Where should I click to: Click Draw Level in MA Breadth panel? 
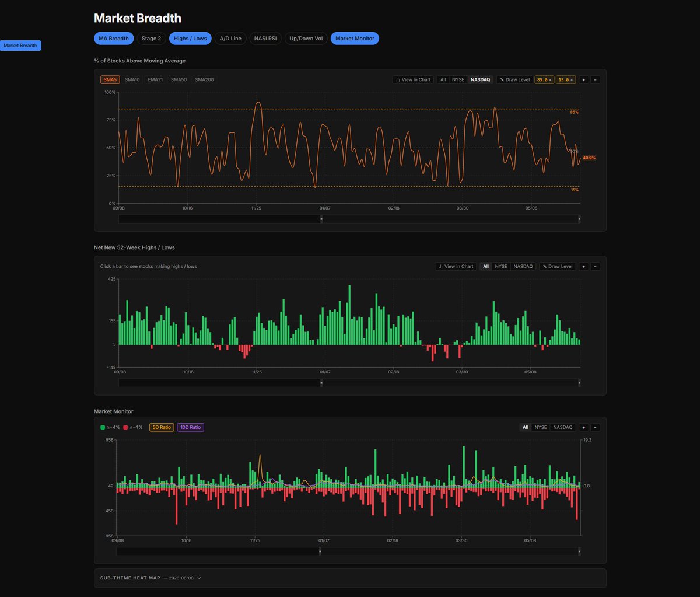coord(515,79)
